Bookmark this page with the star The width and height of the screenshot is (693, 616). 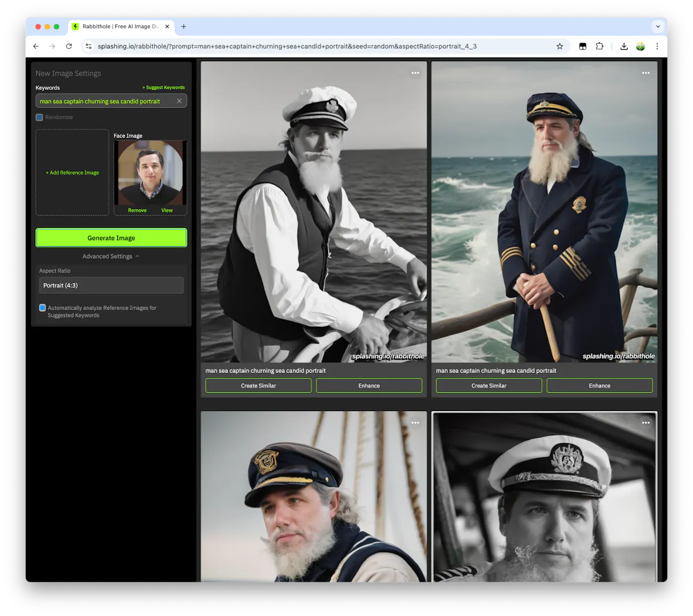pyautogui.click(x=560, y=46)
